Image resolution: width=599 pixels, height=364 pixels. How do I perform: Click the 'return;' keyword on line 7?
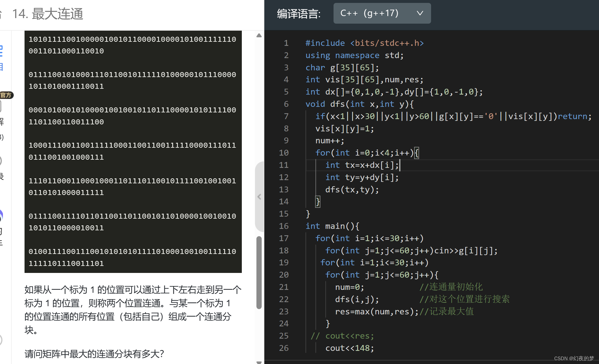click(x=574, y=116)
